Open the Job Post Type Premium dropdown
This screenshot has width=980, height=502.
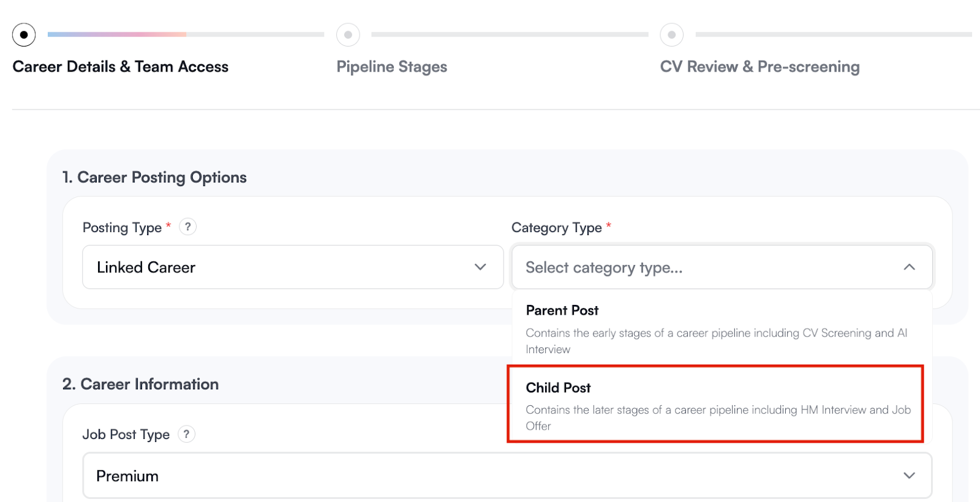(507, 476)
